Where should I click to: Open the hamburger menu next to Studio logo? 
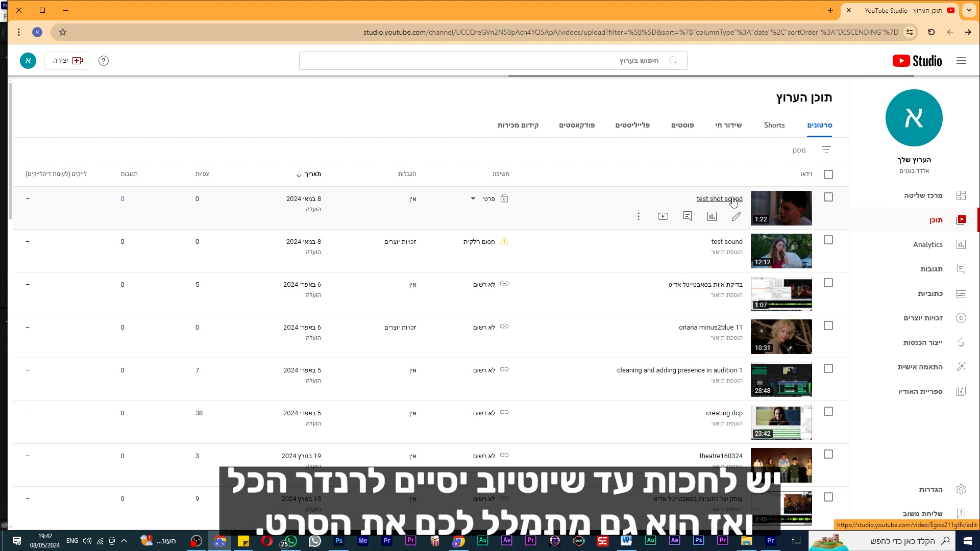click(x=961, y=61)
